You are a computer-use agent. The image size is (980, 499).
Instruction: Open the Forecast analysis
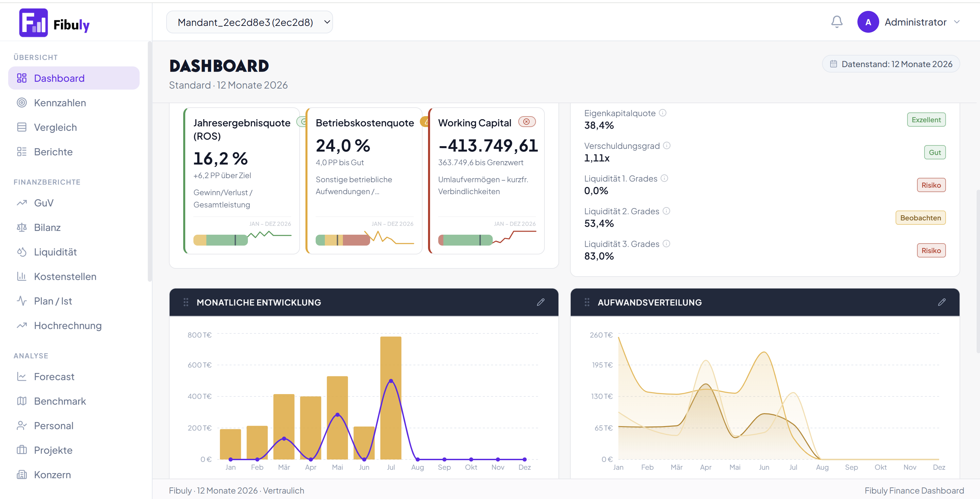pyautogui.click(x=74, y=376)
